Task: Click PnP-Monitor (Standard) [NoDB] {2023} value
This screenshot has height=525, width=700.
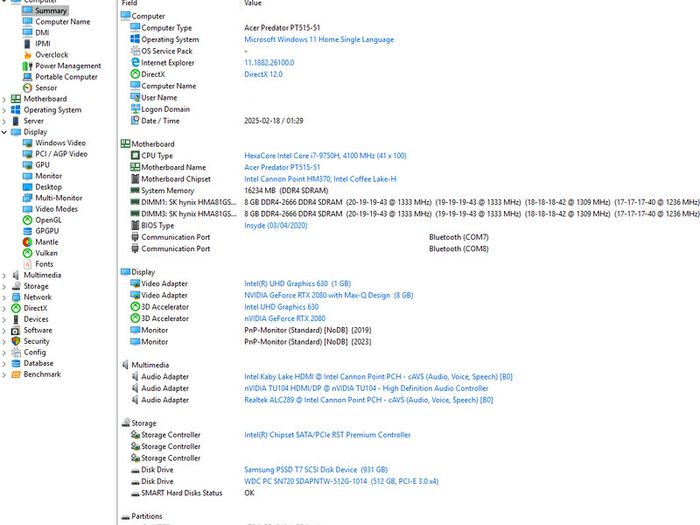Action: coord(308,342)
